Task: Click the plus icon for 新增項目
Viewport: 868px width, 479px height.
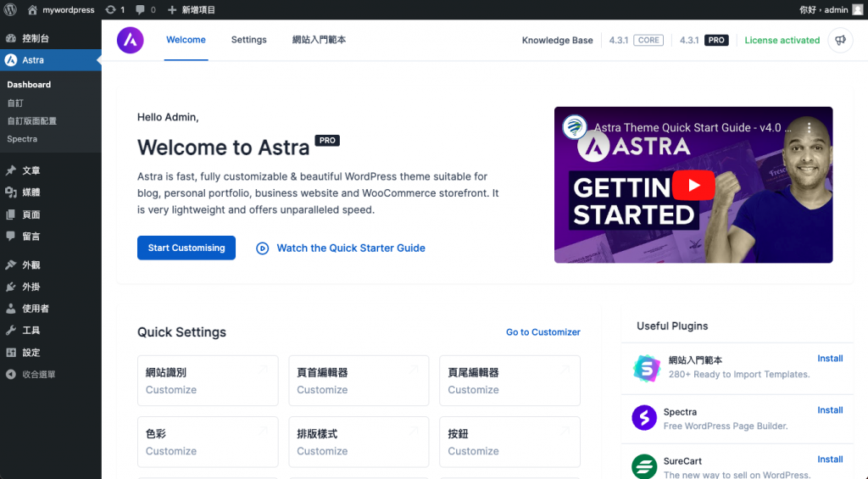Action: [172, 9]
